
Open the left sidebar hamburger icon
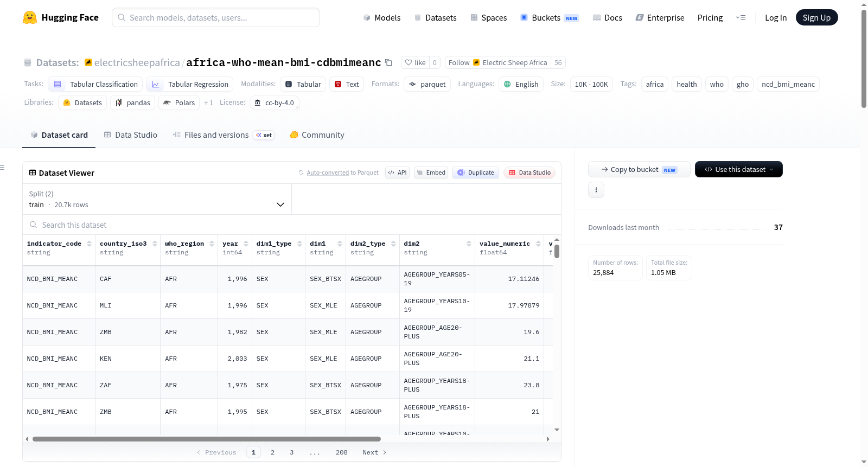pyautogui.click(x=3, y=168)
